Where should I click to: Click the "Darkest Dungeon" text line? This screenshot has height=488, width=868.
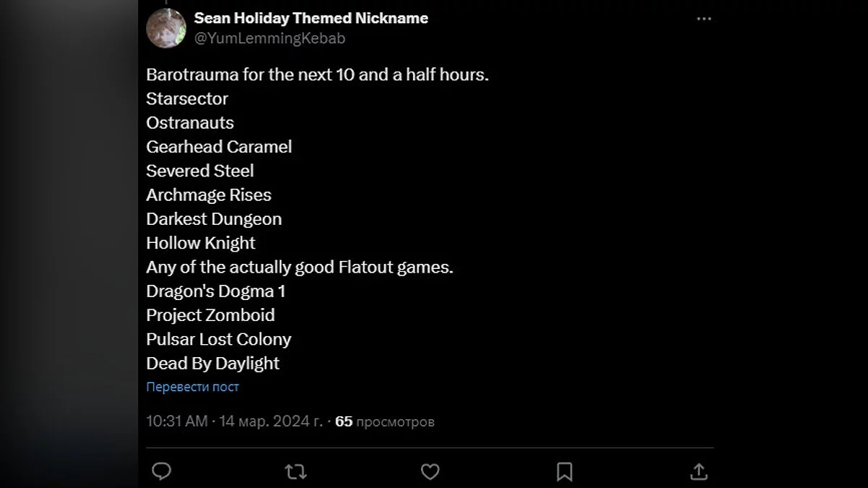[x=214, y=219]
